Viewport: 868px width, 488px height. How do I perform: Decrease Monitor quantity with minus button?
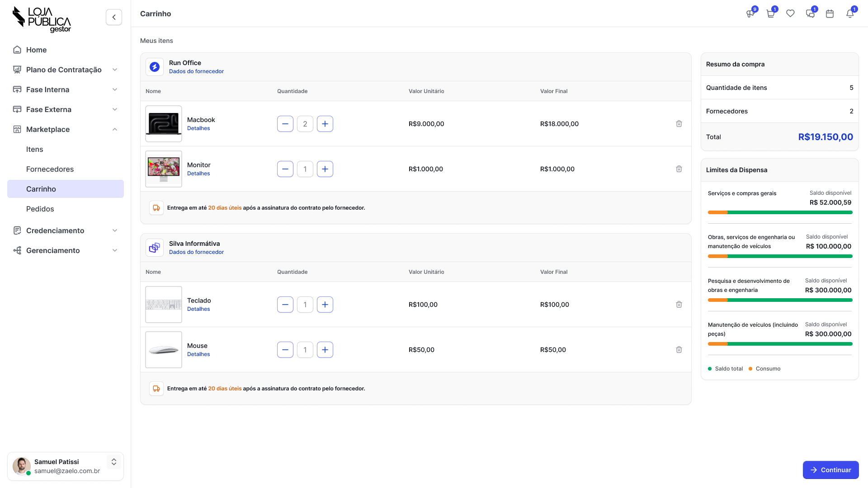285,169
